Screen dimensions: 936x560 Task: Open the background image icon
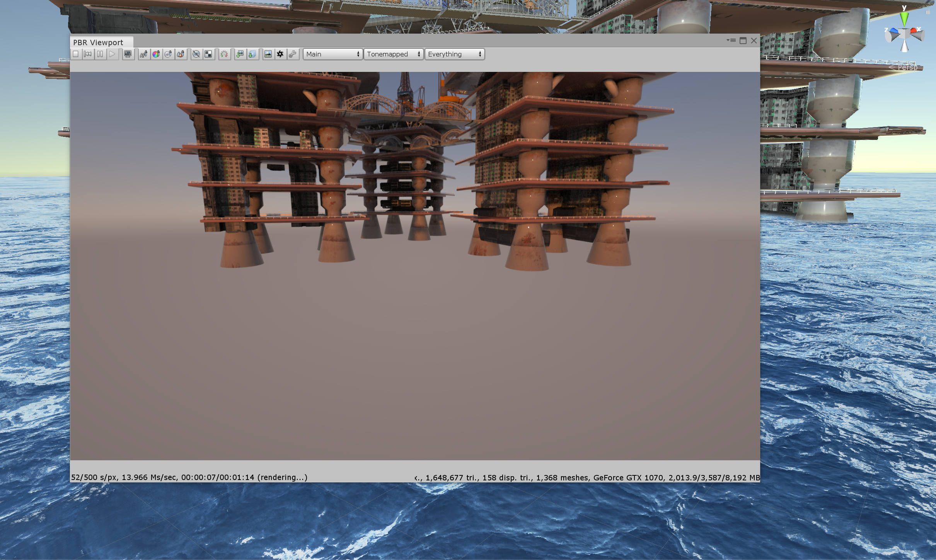[268, 54]
